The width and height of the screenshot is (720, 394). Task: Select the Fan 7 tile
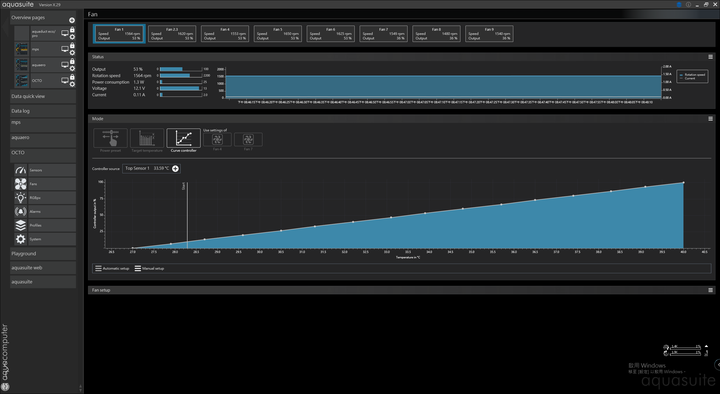[383, 34]
